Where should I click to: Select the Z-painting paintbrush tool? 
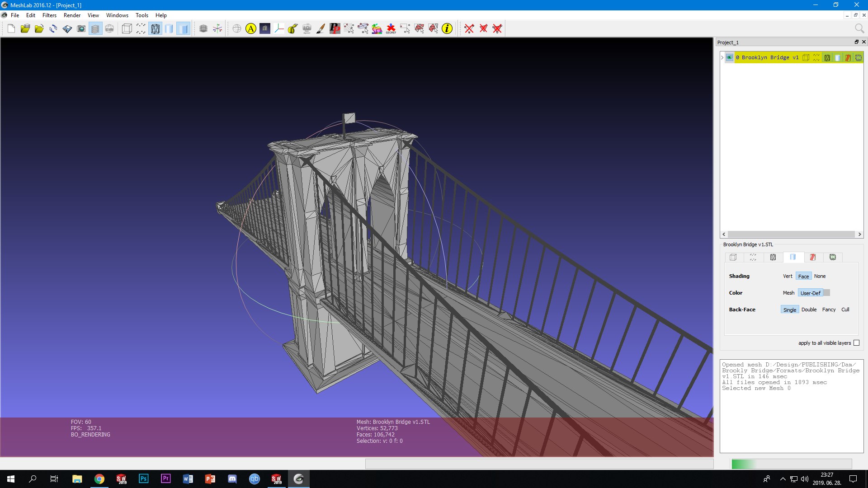point(321,29)
